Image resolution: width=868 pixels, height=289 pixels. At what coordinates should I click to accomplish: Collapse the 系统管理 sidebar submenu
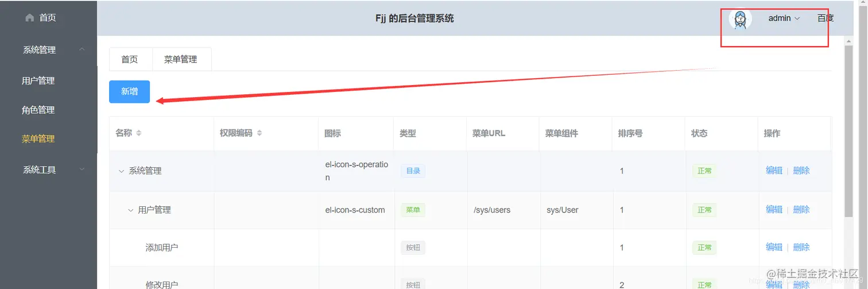[x=82, y=50]
